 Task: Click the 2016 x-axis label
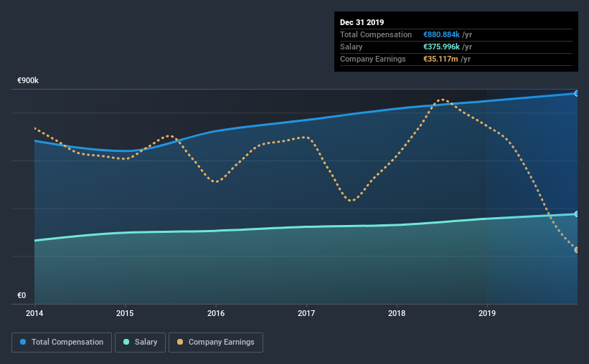click(216, 313)
